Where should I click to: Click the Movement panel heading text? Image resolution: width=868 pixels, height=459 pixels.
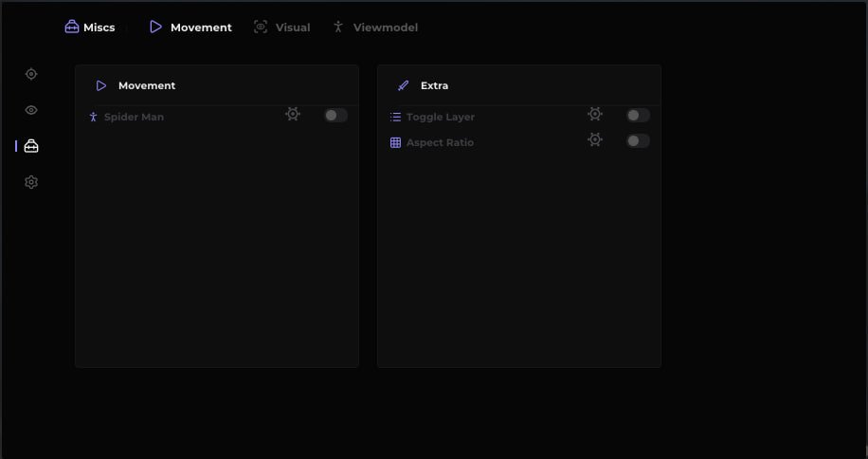tap(147, 85)
